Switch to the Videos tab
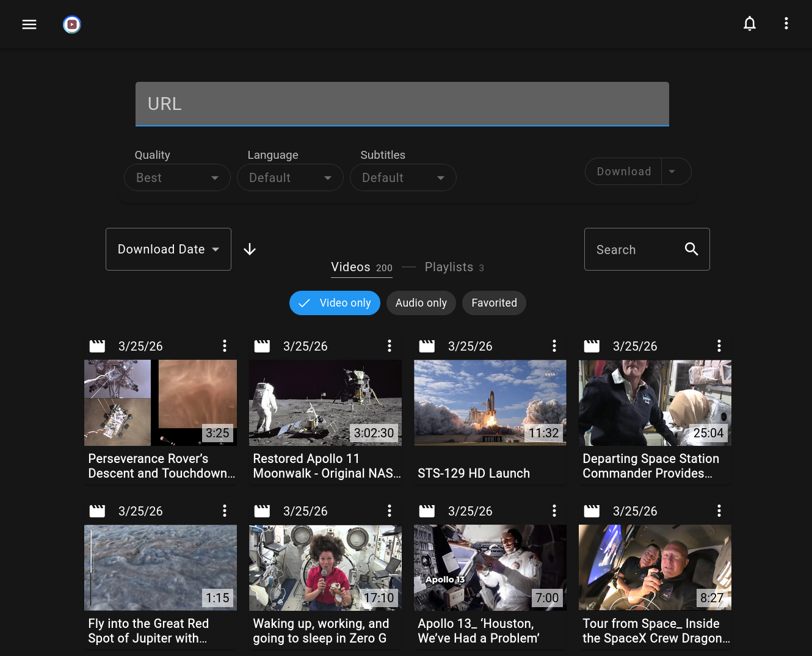812x656 pixels. point(361,267)
